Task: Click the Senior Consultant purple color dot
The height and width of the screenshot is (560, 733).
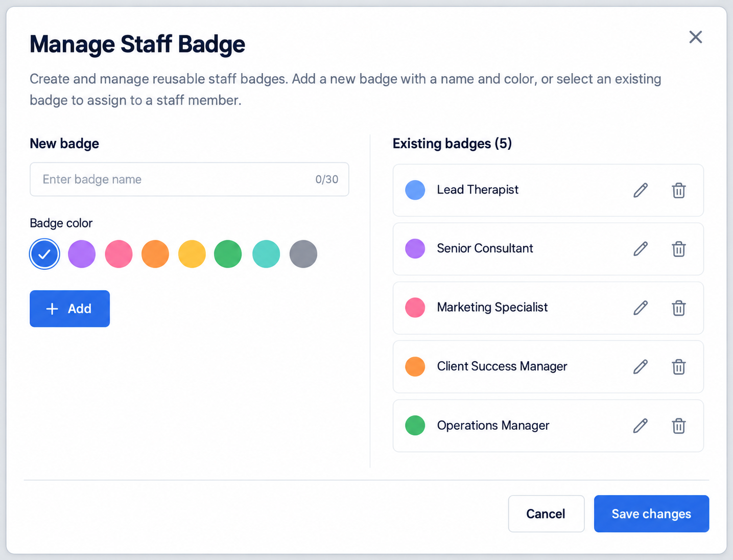Action: click(415, 249)
